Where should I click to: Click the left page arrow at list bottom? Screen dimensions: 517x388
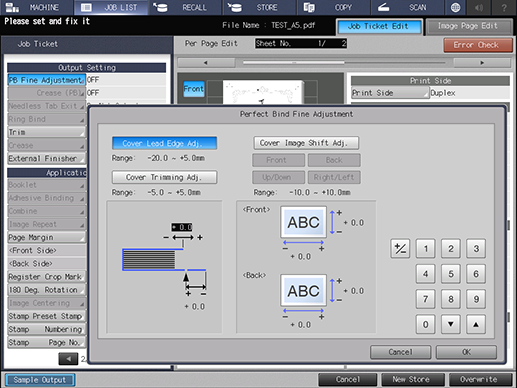68,359
